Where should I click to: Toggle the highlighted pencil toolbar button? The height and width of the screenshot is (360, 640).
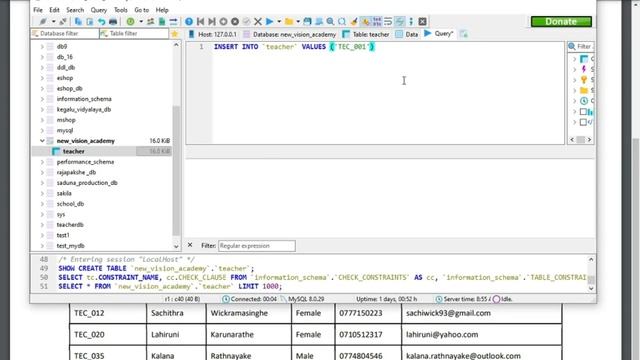tap(365, 22)
